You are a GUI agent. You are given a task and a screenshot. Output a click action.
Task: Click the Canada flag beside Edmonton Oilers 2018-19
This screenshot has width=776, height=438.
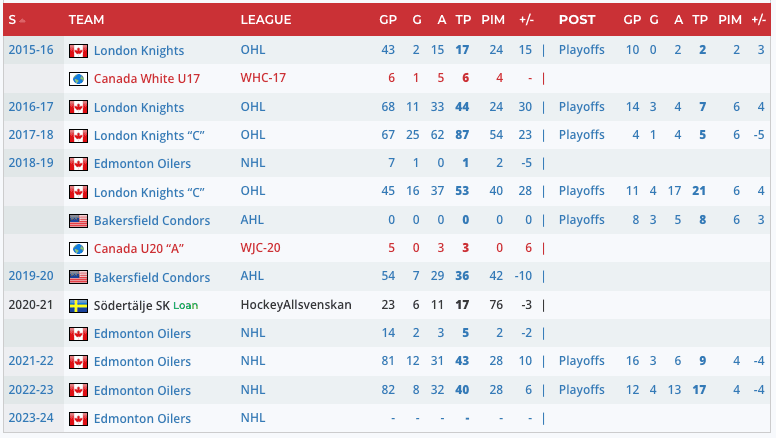point(78,163)
